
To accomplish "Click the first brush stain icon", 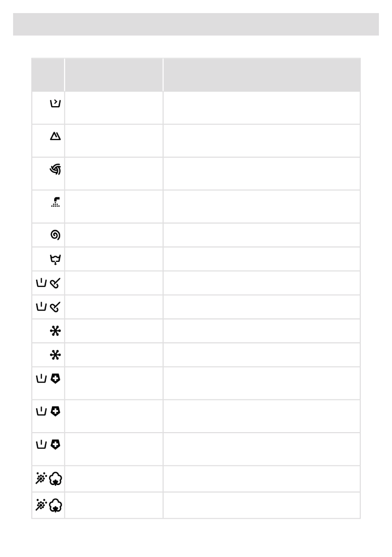I will (x=56, y=282).
